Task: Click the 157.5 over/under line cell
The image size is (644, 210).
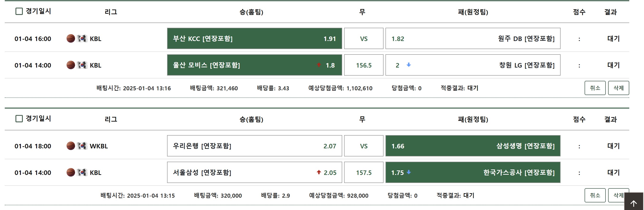Action: pyautogui.click(x=364, y=172)
